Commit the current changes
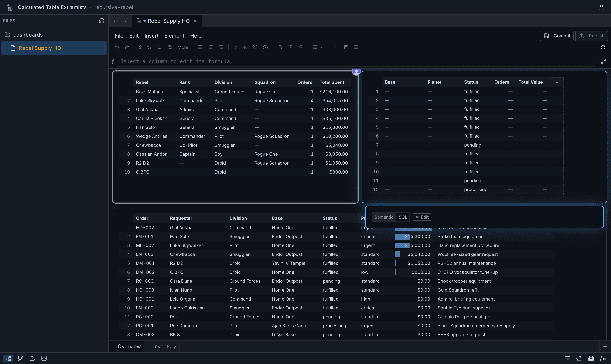Screen dimensions: 611x364 click(x=557, y=35)
